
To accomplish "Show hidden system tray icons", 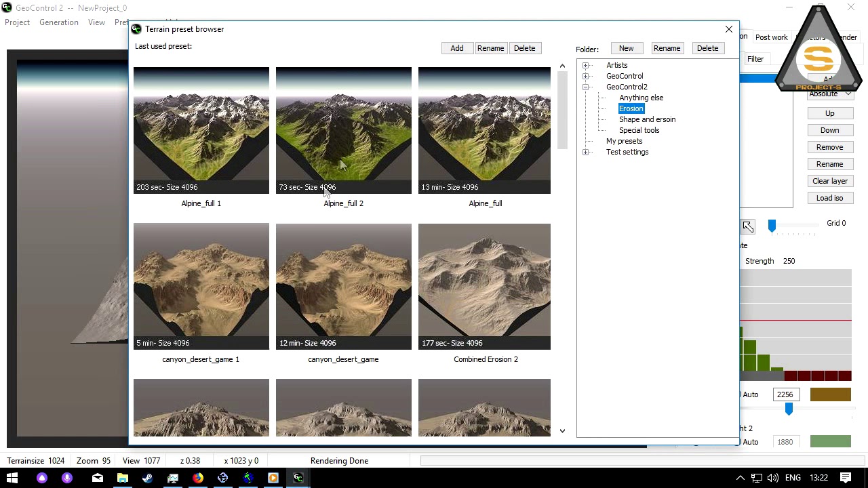I will pyautogui.click(x=741, y=478).
